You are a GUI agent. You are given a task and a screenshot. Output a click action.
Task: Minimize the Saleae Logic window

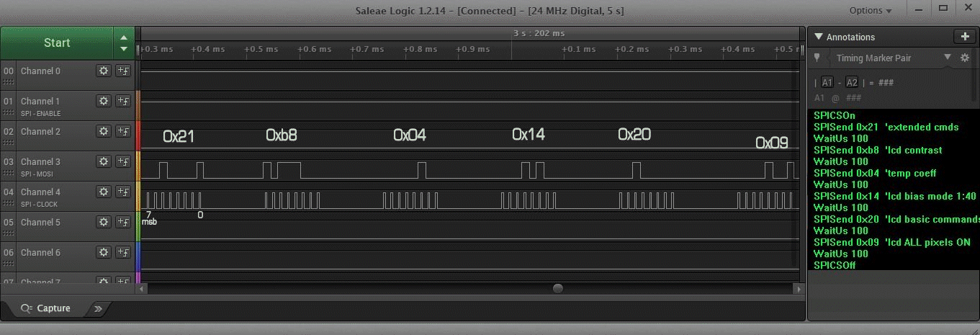click(918, 9)
